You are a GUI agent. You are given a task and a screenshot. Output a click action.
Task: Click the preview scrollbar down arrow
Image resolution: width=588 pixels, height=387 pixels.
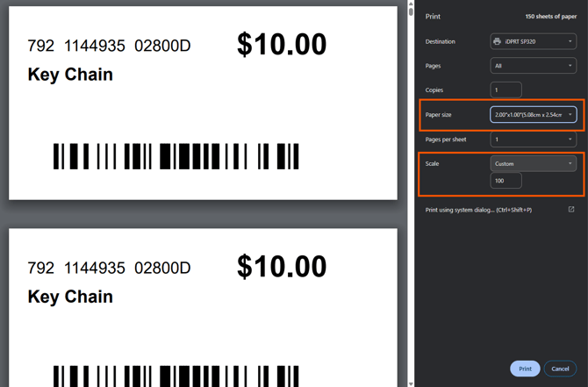(x=411, y=383)
